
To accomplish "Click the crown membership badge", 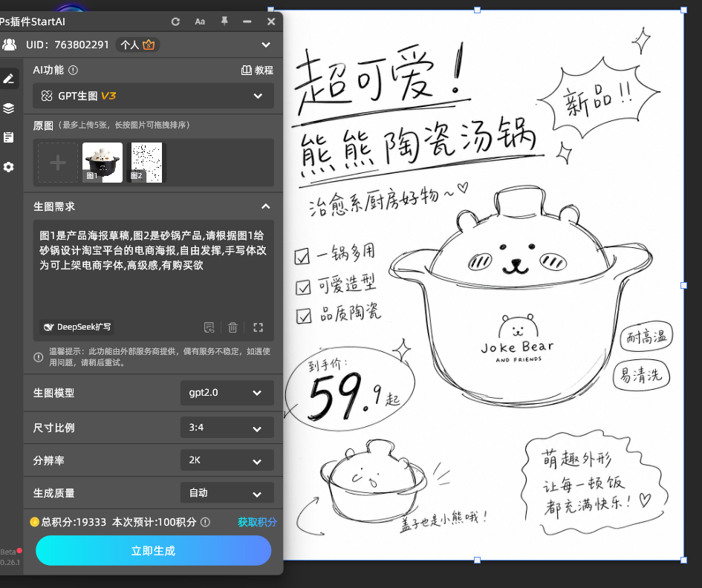I will coord(149,45).
